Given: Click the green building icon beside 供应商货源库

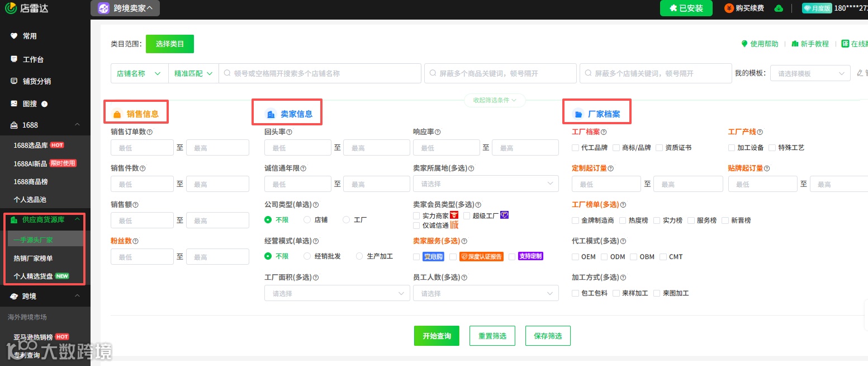Looking at the screenshot, I should point(14,220).
